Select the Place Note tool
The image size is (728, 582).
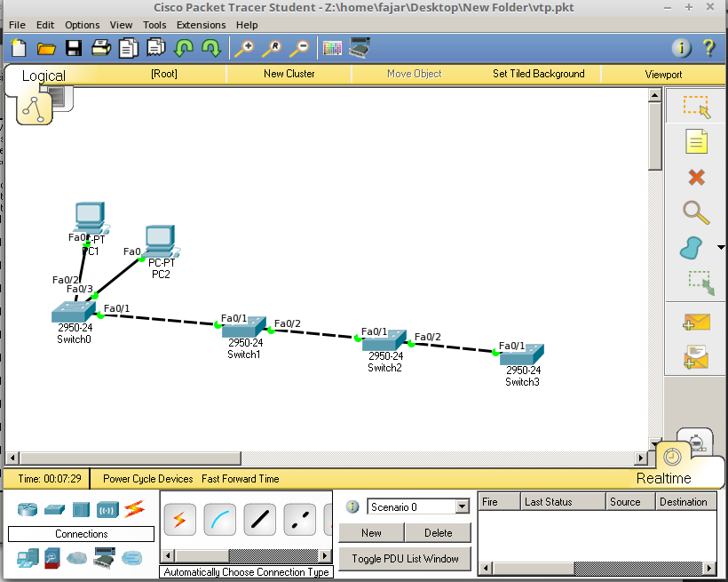(x=697, y=141)
